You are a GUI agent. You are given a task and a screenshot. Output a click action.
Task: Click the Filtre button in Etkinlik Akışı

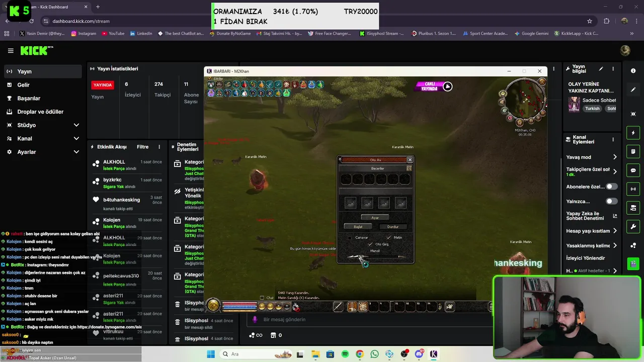[142, 147]
